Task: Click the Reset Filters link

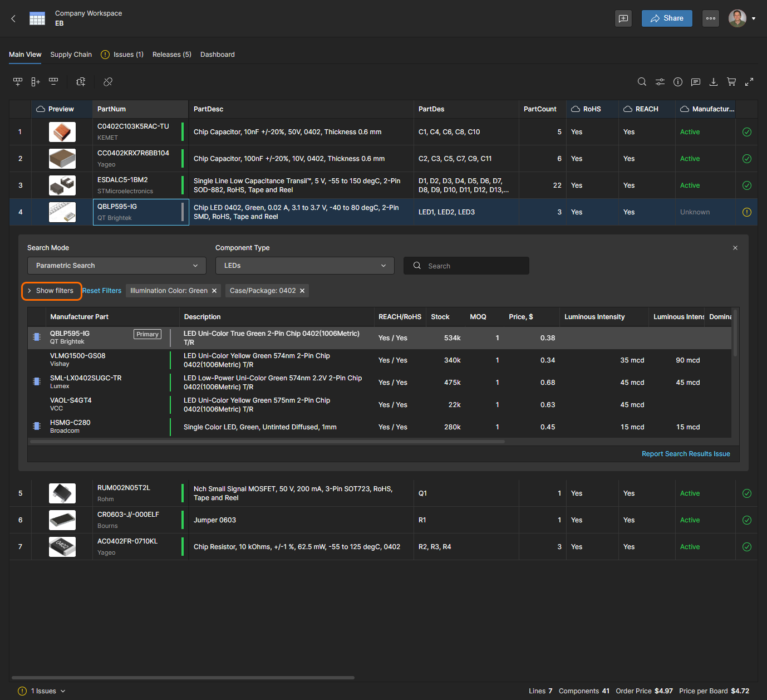Action: [x=102, y=291]
